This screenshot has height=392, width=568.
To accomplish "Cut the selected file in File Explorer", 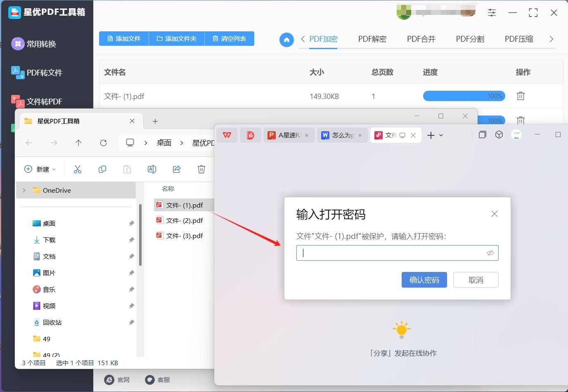I will point(78,169).
